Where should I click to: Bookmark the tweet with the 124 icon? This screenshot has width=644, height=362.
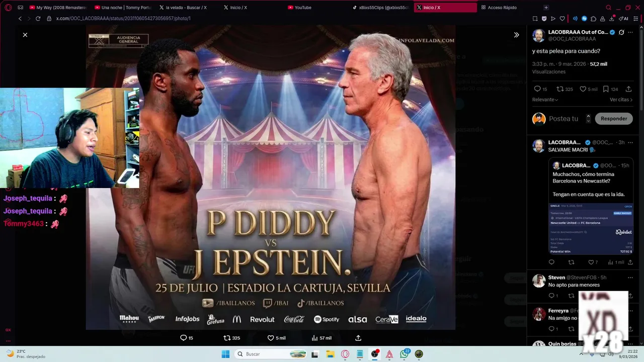tap(610, 89)
